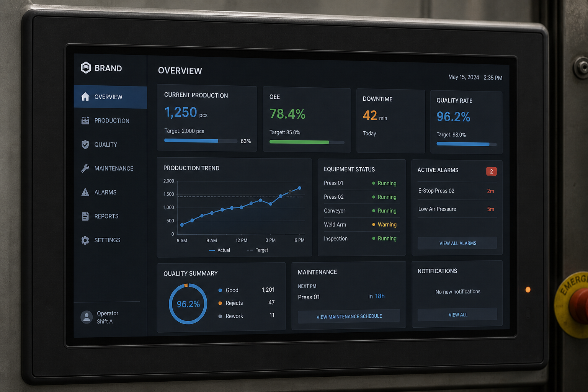Viewport: 588px width, 392px height.
Task: Click the current production progress bar
Action: [201, 141]
